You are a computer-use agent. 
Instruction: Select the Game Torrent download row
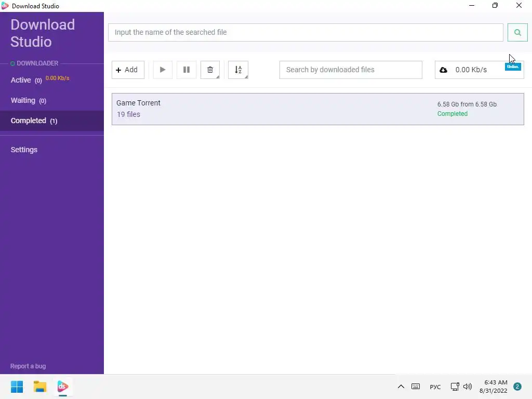pos(318,109)
